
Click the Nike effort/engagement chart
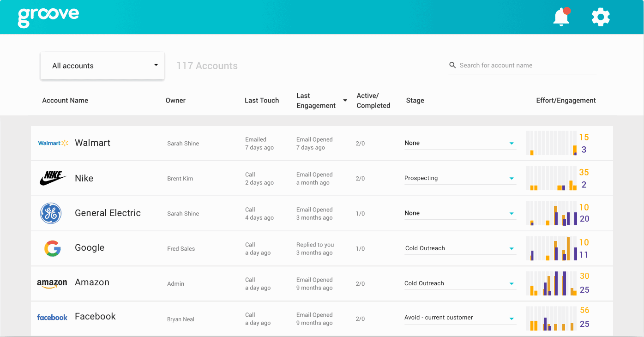pyautogui.click(x=552, y=178)
